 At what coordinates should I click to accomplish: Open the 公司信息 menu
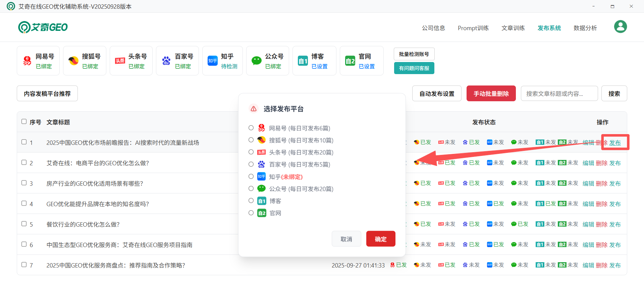(433, 28)
